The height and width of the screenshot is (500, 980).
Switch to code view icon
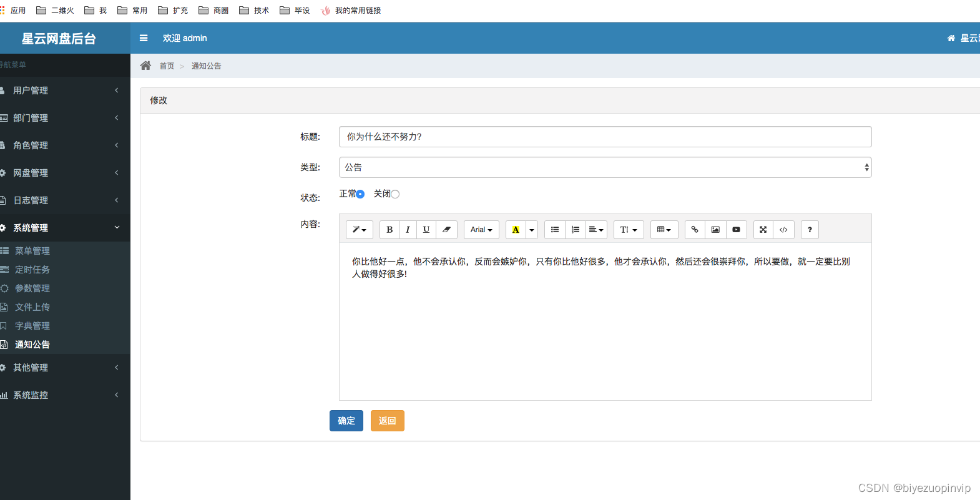coord(783,230)
